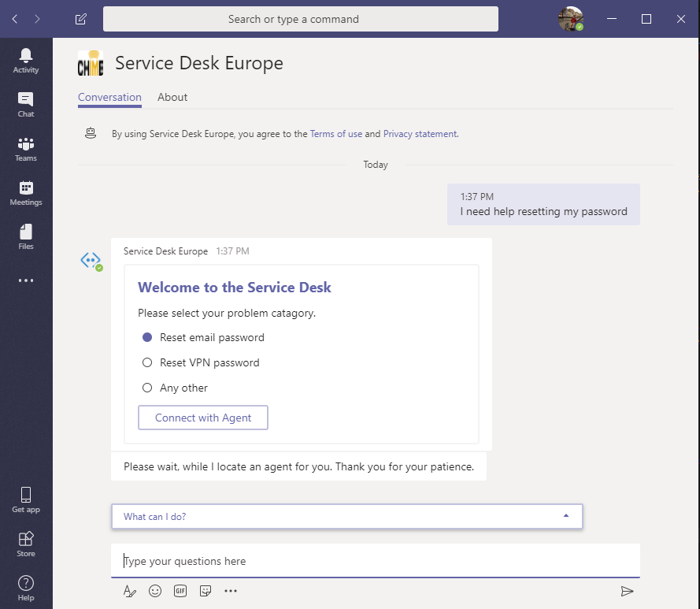Click the 'Service Desk Europe' page title

pyautogui.click(x=199, y=63)
